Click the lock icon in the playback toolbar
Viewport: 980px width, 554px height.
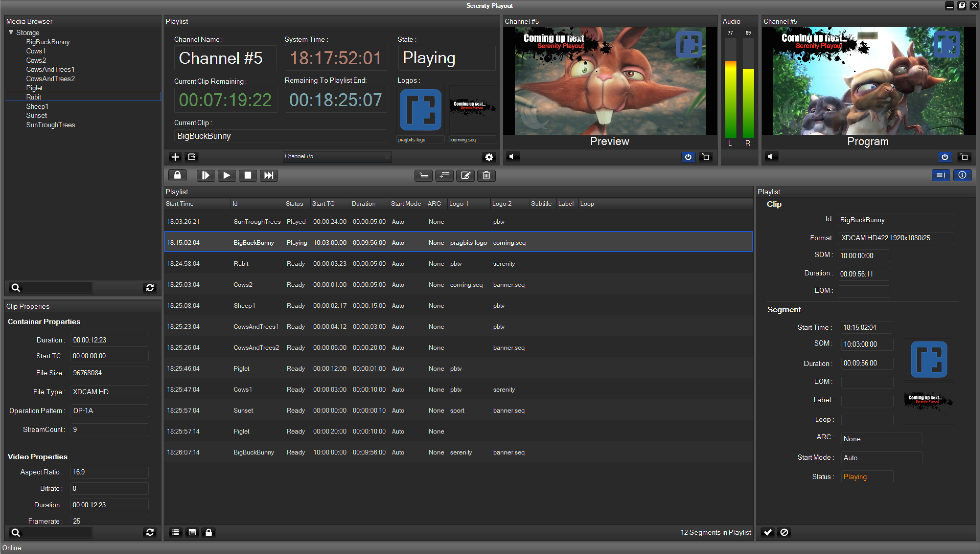pos(177,175)
